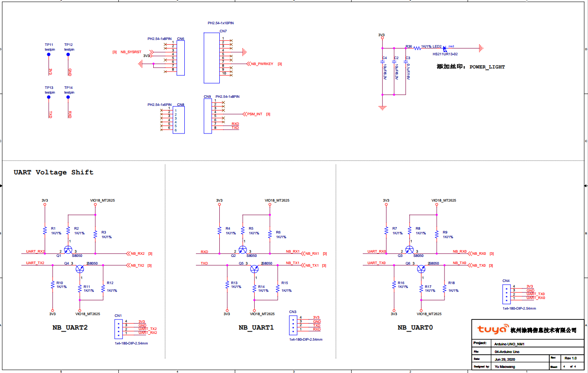Click the CN6 8-pin connector body
This screenshot has height=373, width=588.
point(181,58)
